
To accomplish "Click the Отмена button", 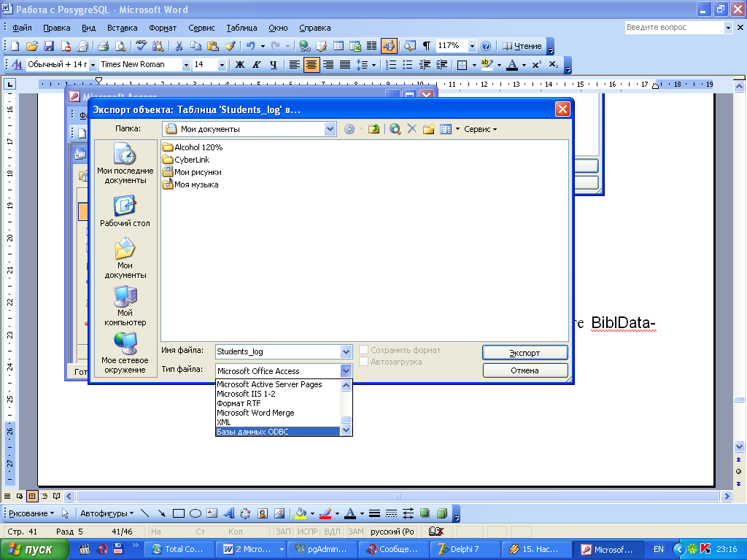I will [x=525, y=370].
